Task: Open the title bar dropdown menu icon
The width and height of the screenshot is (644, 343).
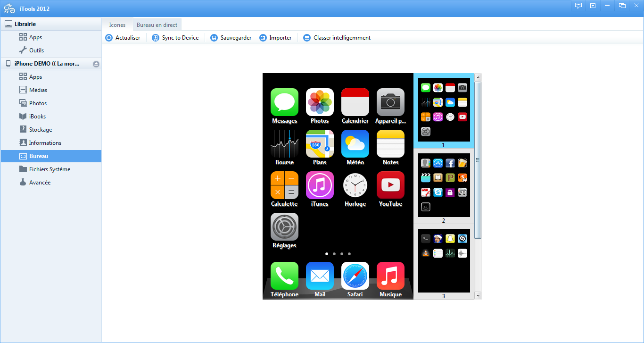Action: click(x=593, y=6)
